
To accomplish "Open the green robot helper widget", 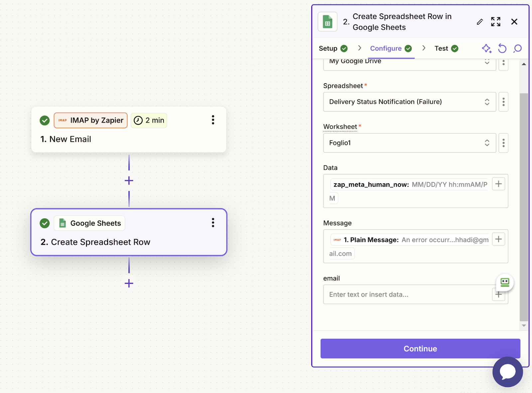I will [x=505, y=283].
